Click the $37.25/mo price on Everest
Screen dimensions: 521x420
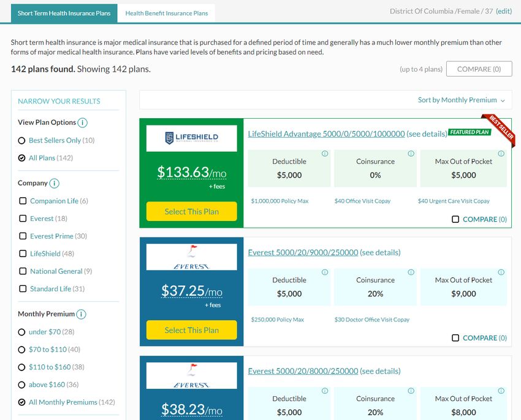pyautogui.click(x=192, y=291)
